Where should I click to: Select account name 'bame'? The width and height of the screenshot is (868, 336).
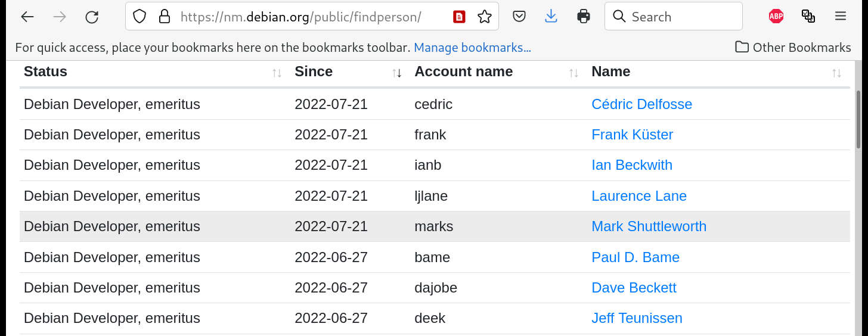pos(432,257)
